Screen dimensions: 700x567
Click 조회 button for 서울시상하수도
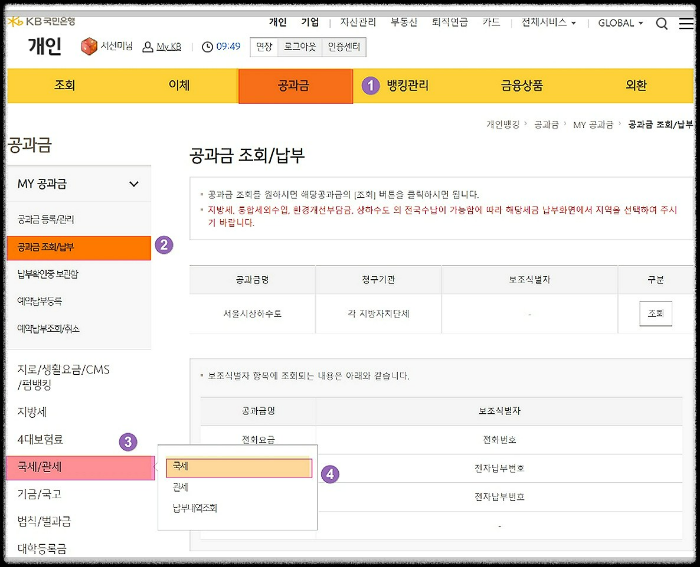655,313
